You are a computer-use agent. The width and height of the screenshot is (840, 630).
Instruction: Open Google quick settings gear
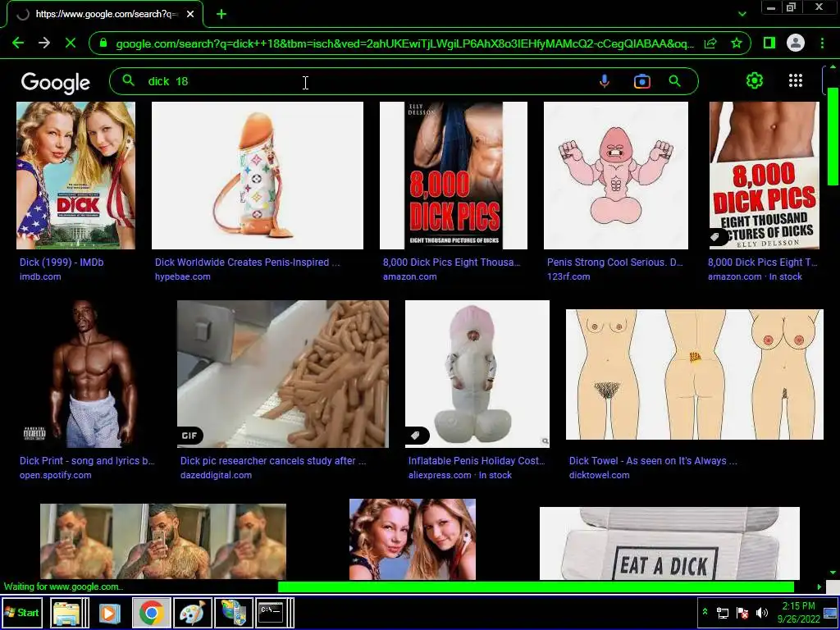(x=755, y=80)
